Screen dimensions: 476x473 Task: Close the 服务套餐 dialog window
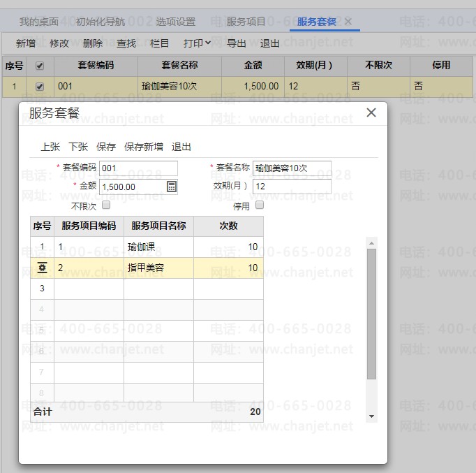click(371, 112)
